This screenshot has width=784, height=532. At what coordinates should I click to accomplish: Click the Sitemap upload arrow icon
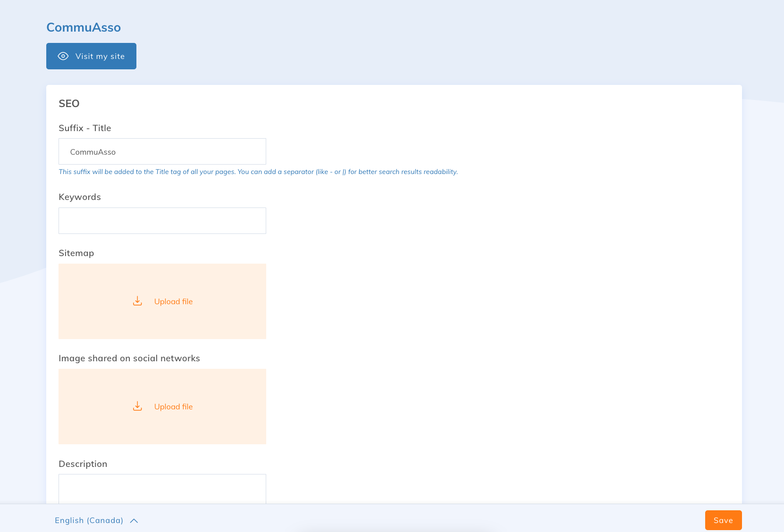(137, 301)
